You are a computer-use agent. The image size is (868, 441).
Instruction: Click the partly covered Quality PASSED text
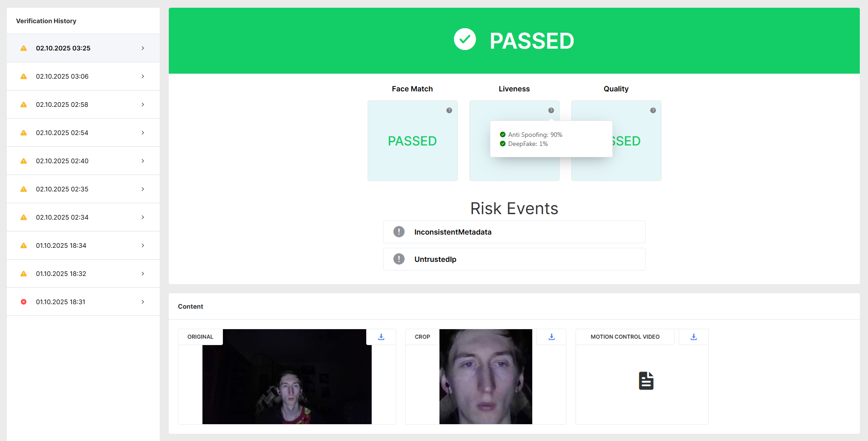pyautogui.click(x=626, y=141)
